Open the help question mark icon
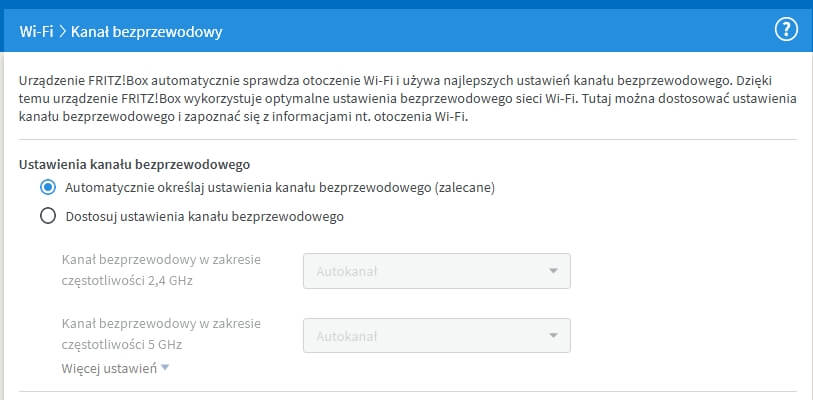This screenshot has height=400, width=813. tap(786, 31)
